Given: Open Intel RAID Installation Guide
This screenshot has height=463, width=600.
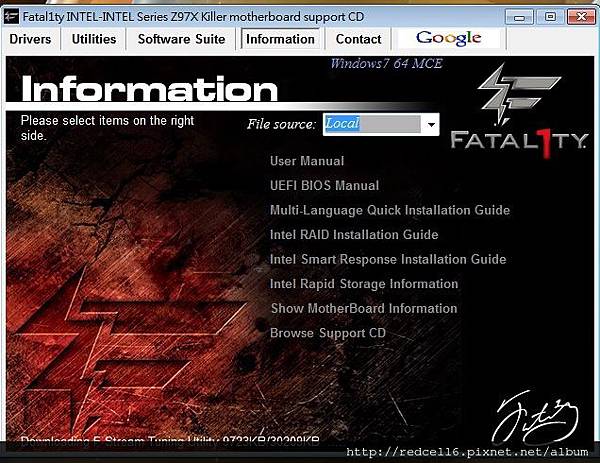Looking at the screenshot, I should point(354,235).
